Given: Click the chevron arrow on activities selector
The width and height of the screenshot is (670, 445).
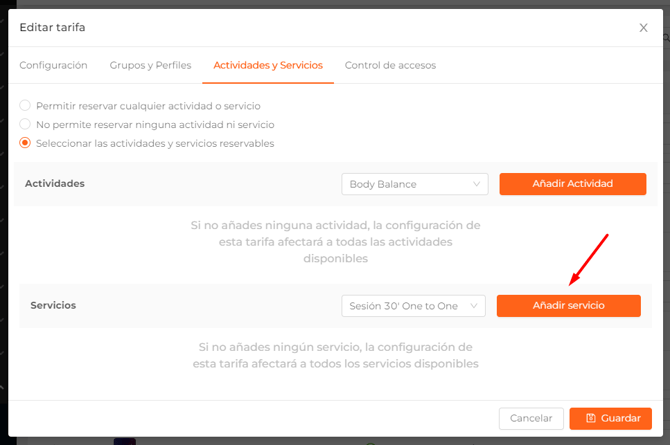Looking at the screenshot, I should [476, 184].
